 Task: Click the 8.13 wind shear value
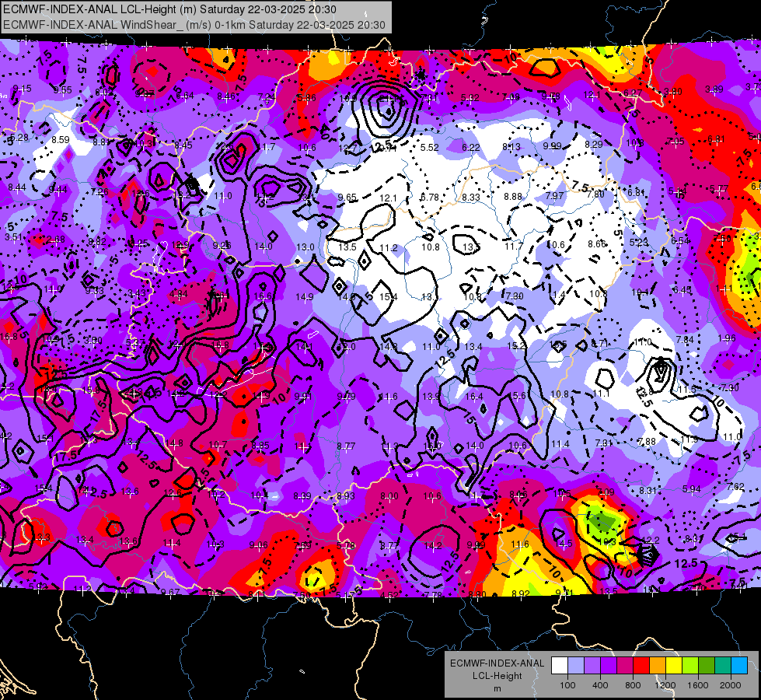(511, 147)
